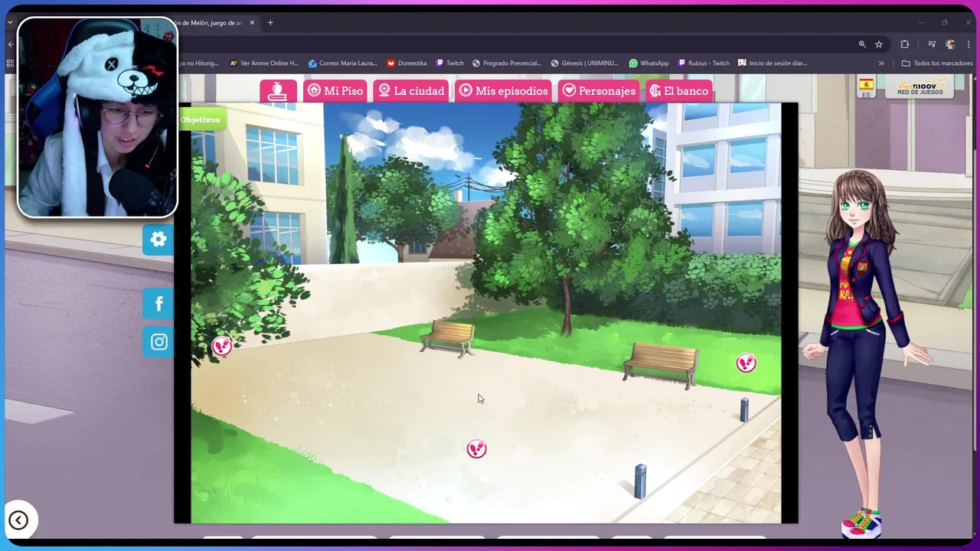Open the Twitch bookmark
Image resolution: width=980 pixels, height=551 pixels.
(449, 64)
